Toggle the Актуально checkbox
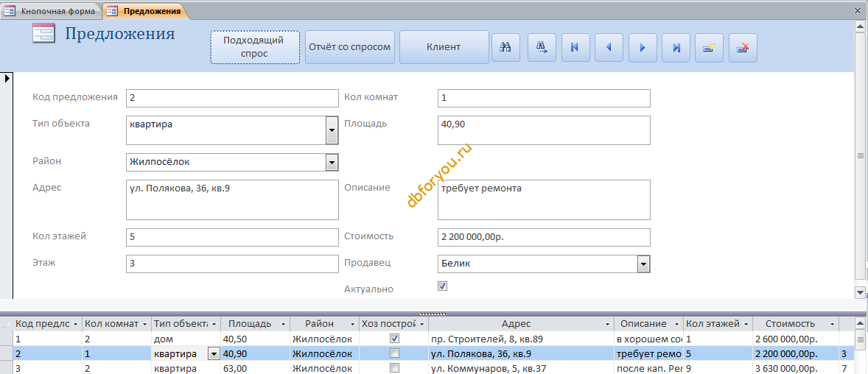Viewport: 868px width, 374px height. (442, 286)
